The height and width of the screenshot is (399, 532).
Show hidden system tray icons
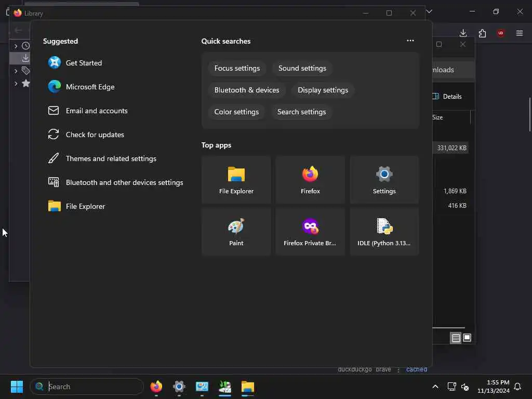click(x=435, y=387)
